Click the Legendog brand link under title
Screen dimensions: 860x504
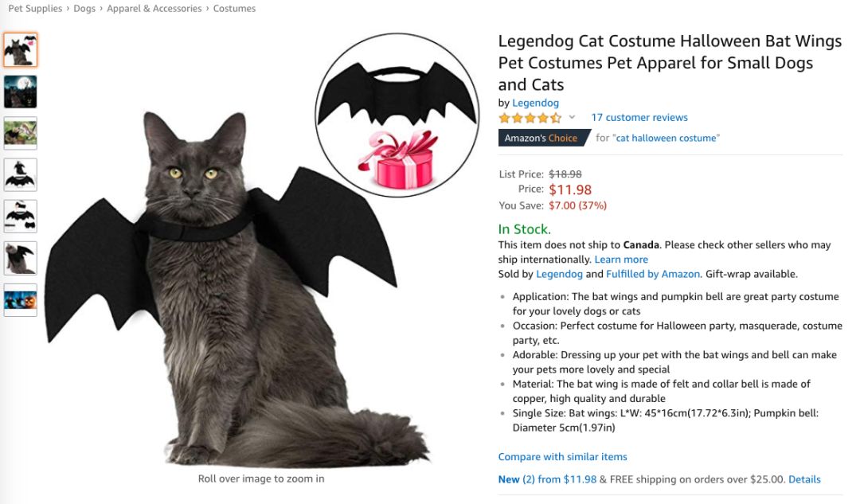[535, 103]
